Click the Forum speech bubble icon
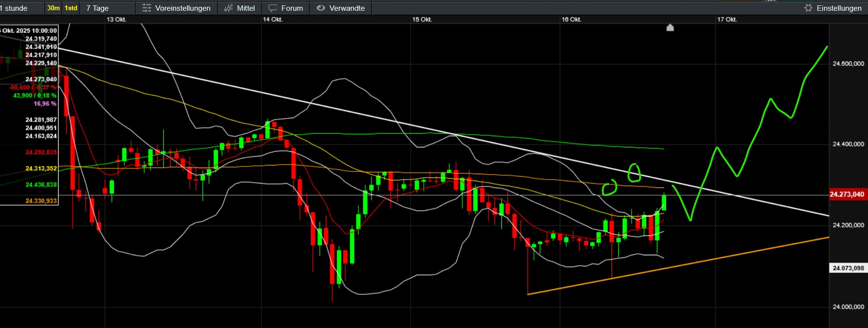Viewport: 868px width, 328px height. 273,8
